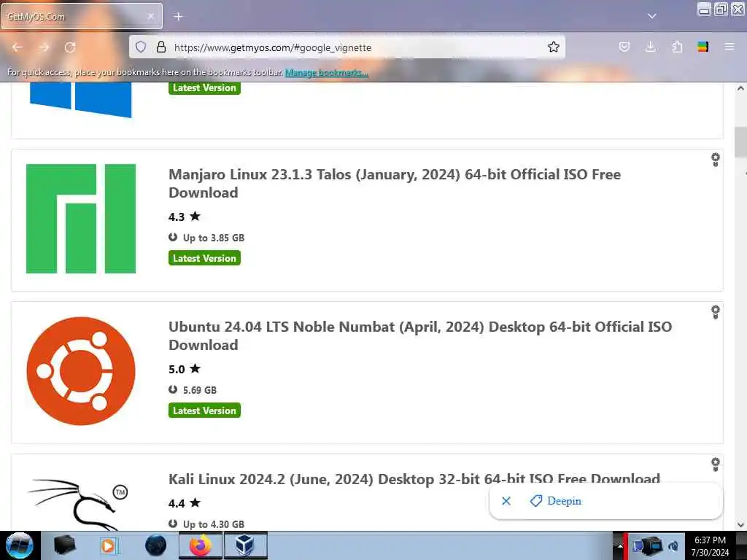Open a new browser tab
This screenshot has width=747, height=560.
tap(178, 17)
